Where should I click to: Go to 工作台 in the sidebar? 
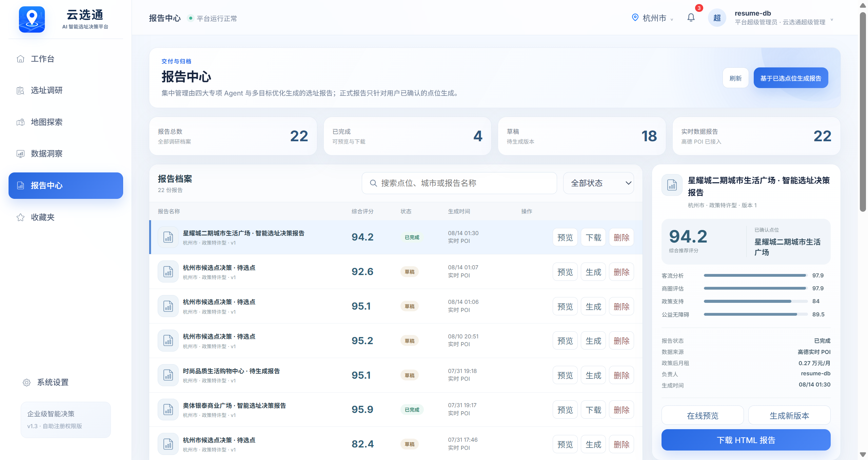(x=66, y=59)
